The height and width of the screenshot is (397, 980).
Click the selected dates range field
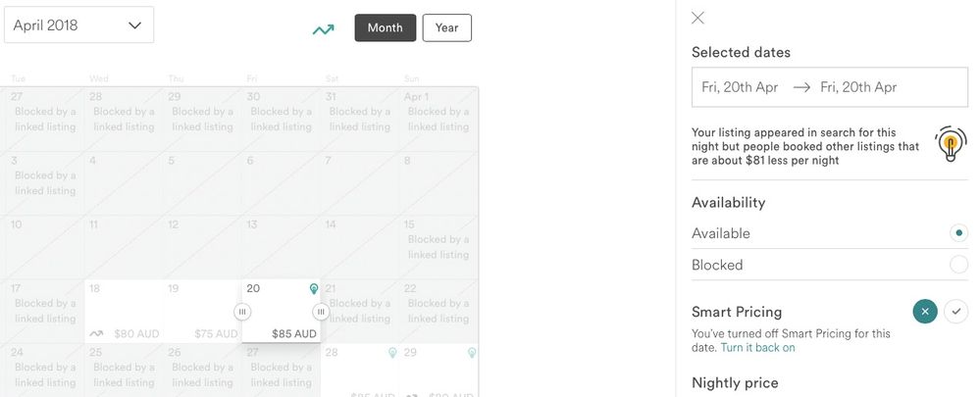click(829, 87)
